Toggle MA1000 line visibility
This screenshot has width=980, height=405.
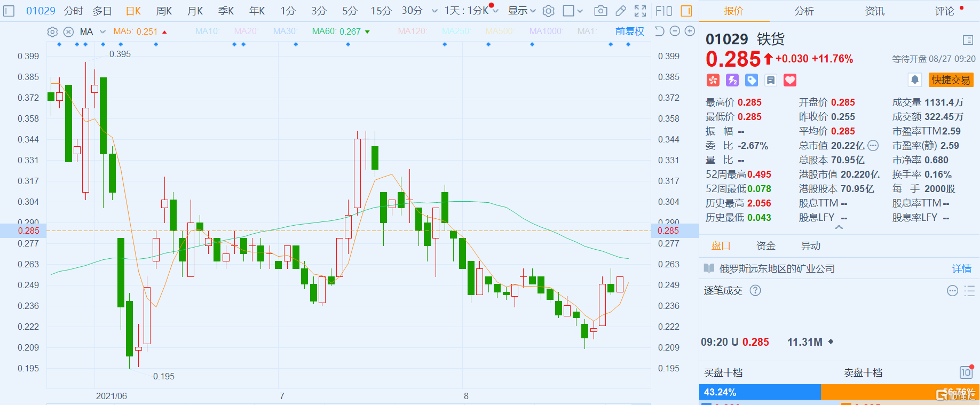[x=546, y=31]
